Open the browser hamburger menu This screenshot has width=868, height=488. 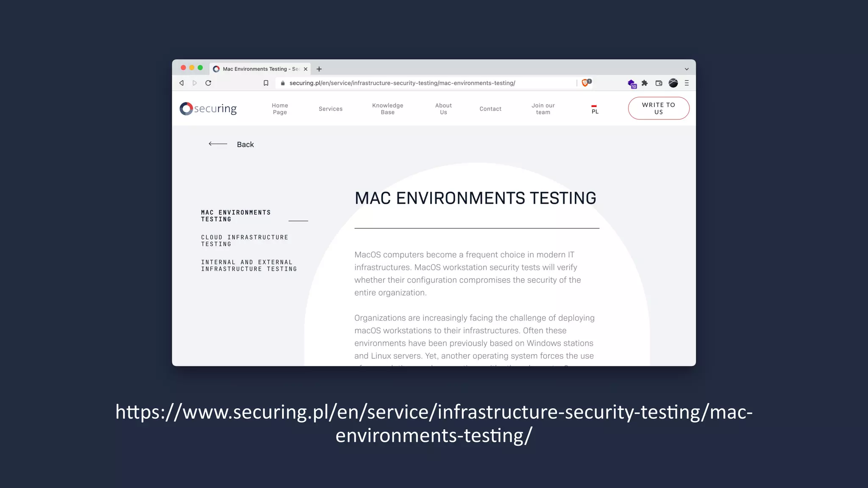coord(687,83)
